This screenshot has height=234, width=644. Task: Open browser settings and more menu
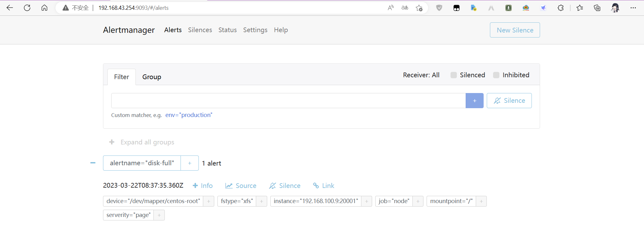tap(633, 8)
